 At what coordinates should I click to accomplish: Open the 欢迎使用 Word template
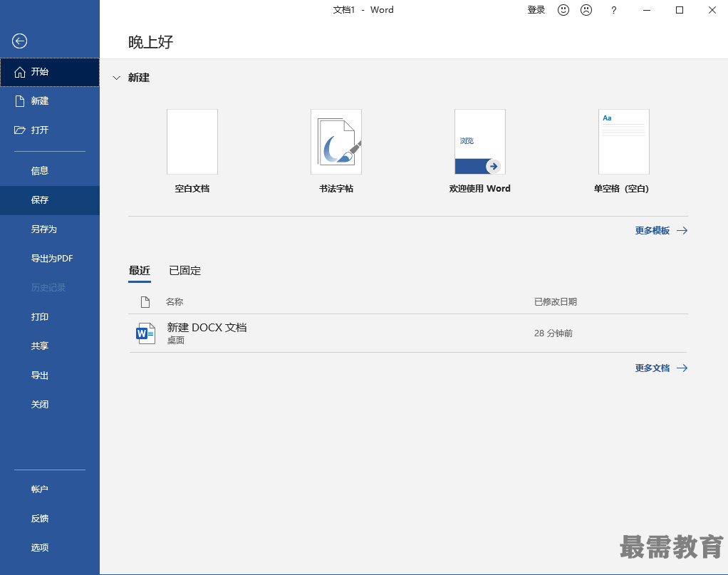click(x=480, y=142)
